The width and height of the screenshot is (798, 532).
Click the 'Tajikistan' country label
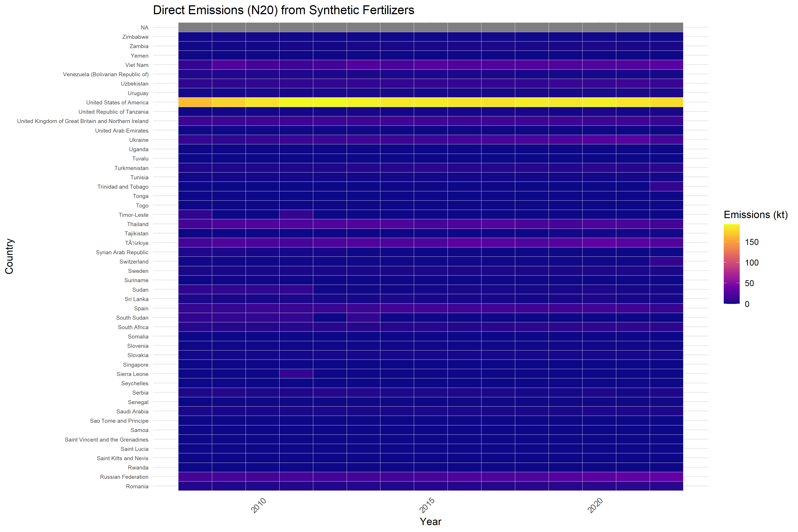[x=136, y=233]
